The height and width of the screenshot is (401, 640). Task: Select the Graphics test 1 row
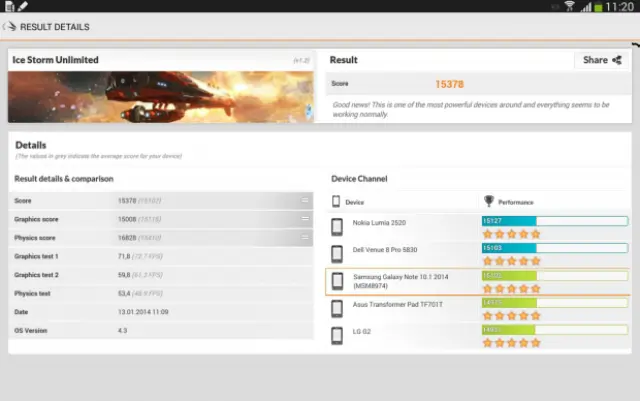click(160, 257)
